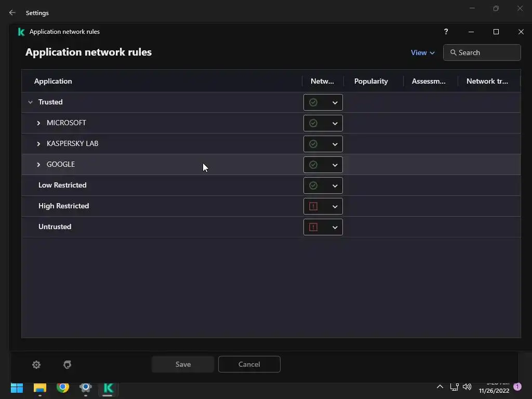Select the High Restricted row label
Screen dimensions: 532x399
click(63, 206)
